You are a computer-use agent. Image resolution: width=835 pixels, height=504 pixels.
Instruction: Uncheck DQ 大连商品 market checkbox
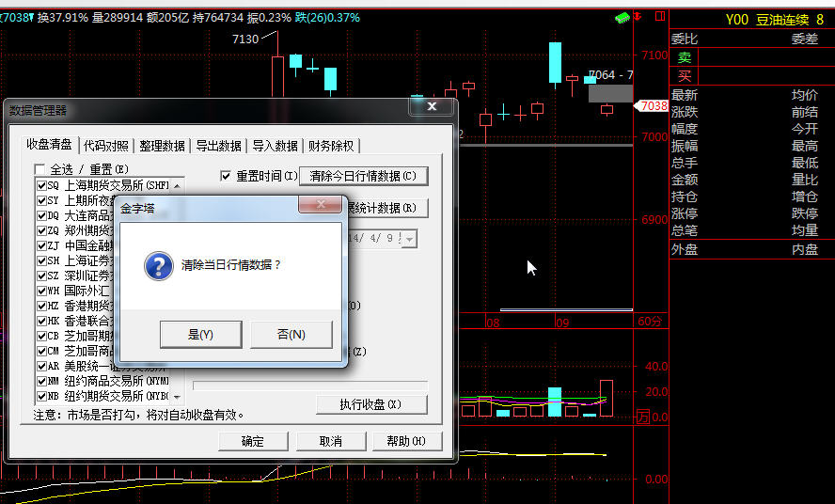click(41, 215)
